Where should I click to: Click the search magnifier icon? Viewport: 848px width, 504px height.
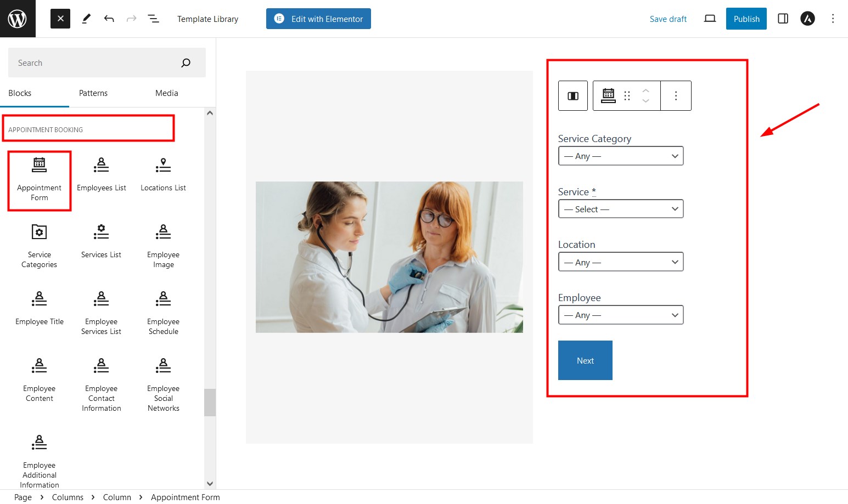tap(186, 63)
